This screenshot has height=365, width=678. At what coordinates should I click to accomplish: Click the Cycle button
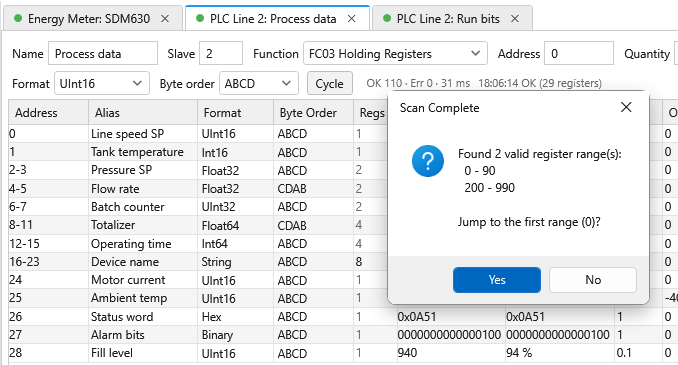pyautogui.click(x=329, y=83)
